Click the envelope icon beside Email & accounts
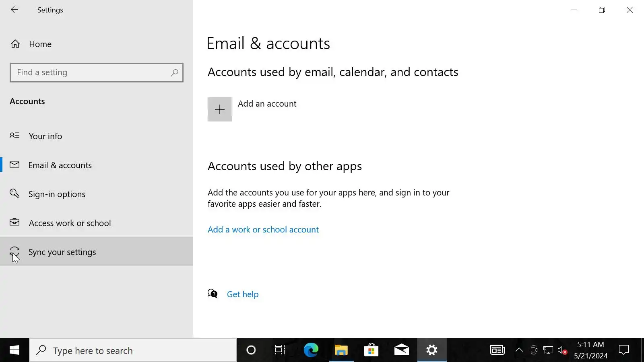The width and height of the screenshot is (644, 362). [14, 165]
